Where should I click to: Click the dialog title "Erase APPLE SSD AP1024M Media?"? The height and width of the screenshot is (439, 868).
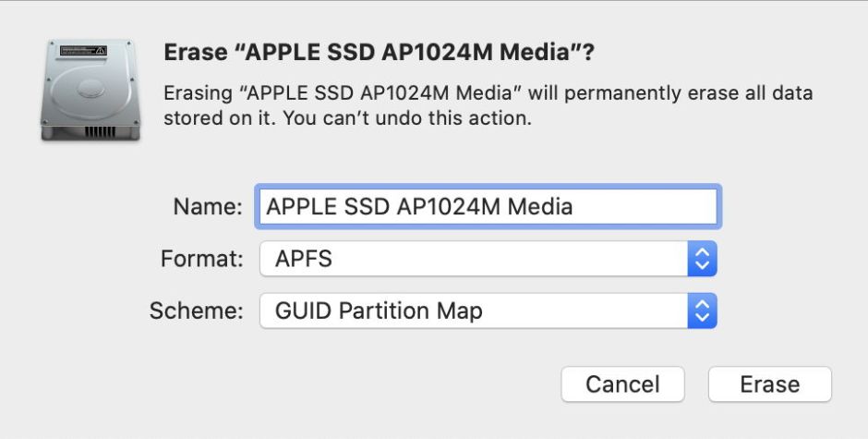(x=379, y=54)
